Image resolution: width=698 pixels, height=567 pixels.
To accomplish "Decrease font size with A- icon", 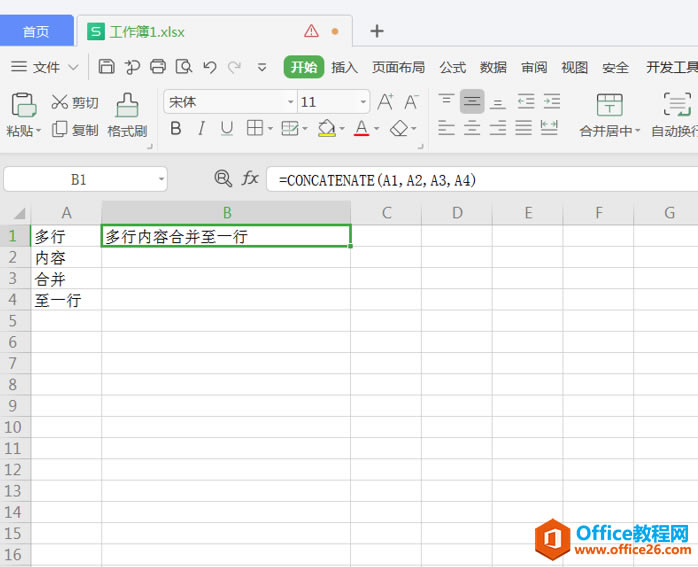I will [412, 102].
